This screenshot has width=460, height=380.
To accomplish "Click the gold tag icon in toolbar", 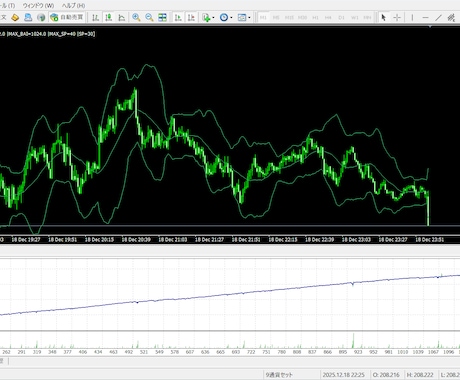I will 15,17.
